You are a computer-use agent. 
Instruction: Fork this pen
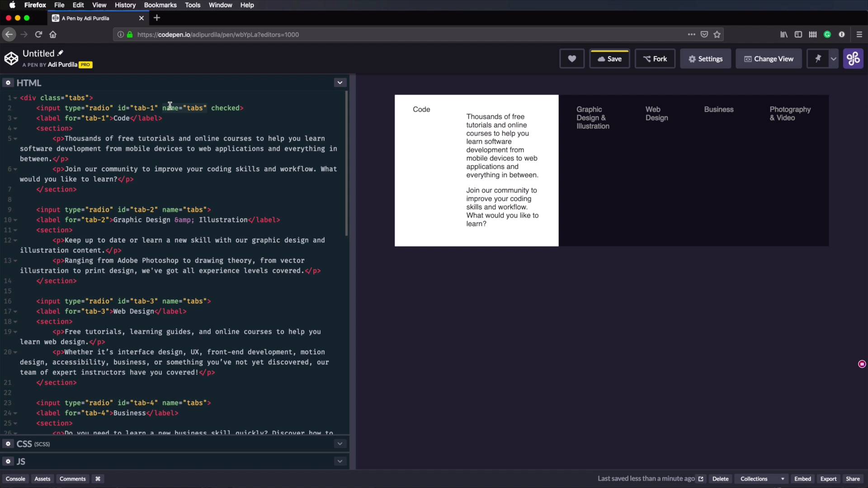[x=655, y=58]
